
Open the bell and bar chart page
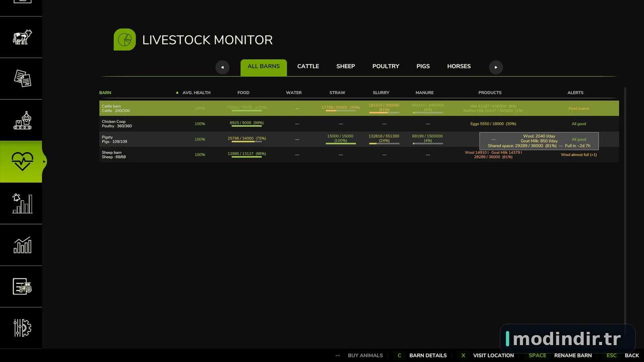tap(22, 203)
